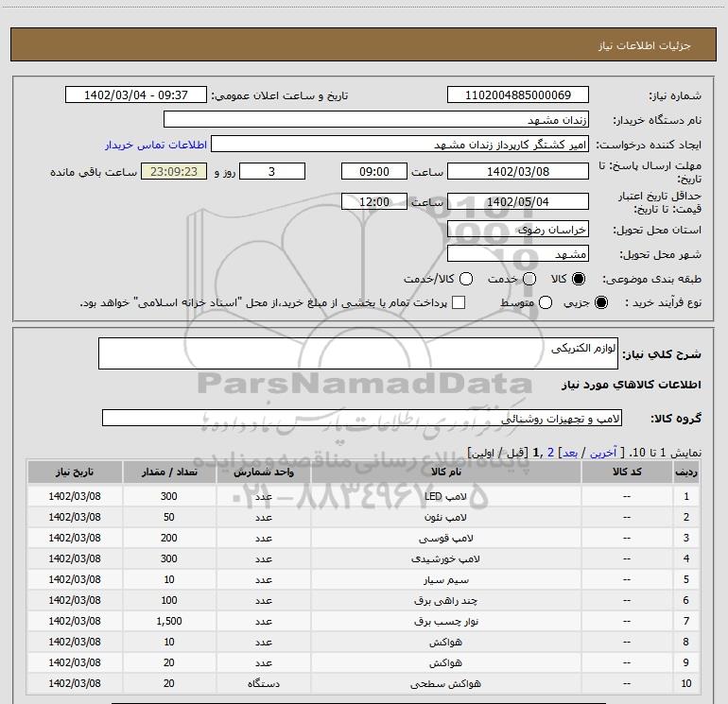Click the requester field امیر کشتگر
Viewport: 728px width, 704px height.
tap(400, 145)
